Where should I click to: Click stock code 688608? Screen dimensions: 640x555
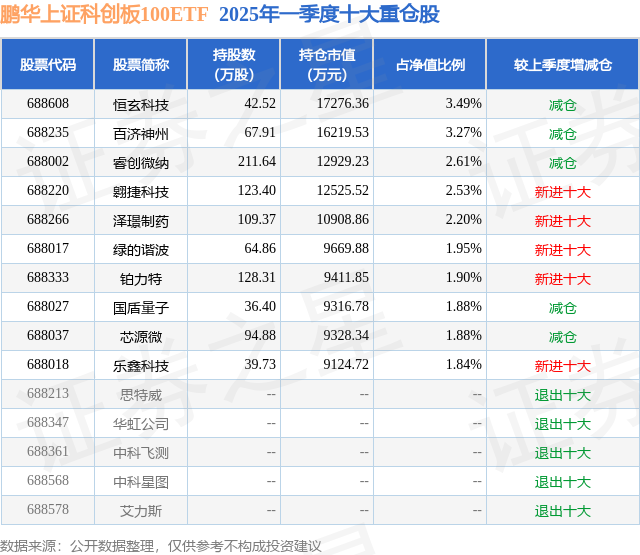click(48, 104)
